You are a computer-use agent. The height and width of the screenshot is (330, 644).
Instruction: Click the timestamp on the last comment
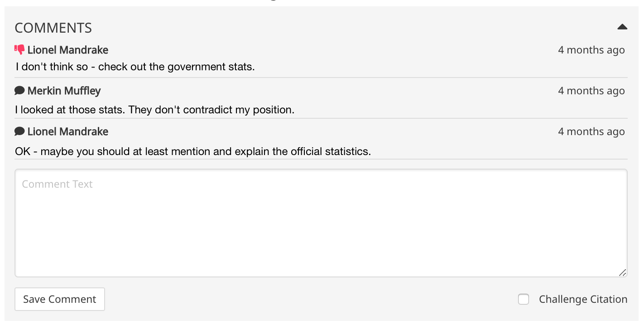point(591,131)
